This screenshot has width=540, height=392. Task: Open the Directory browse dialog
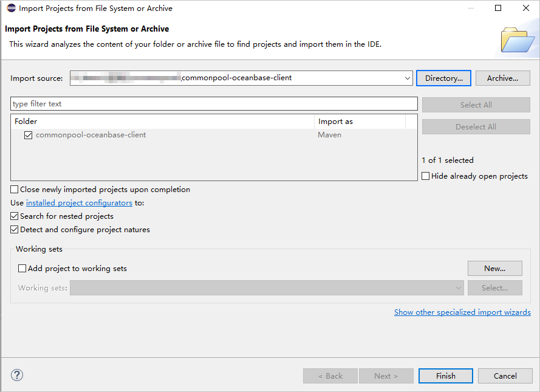pos(443,78)
